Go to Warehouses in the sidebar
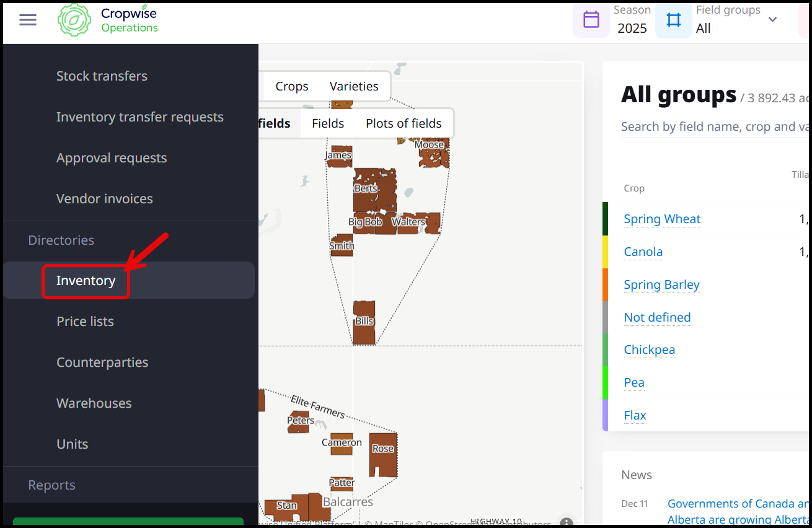This screenshot has width=812, height=528. [94, 403]
